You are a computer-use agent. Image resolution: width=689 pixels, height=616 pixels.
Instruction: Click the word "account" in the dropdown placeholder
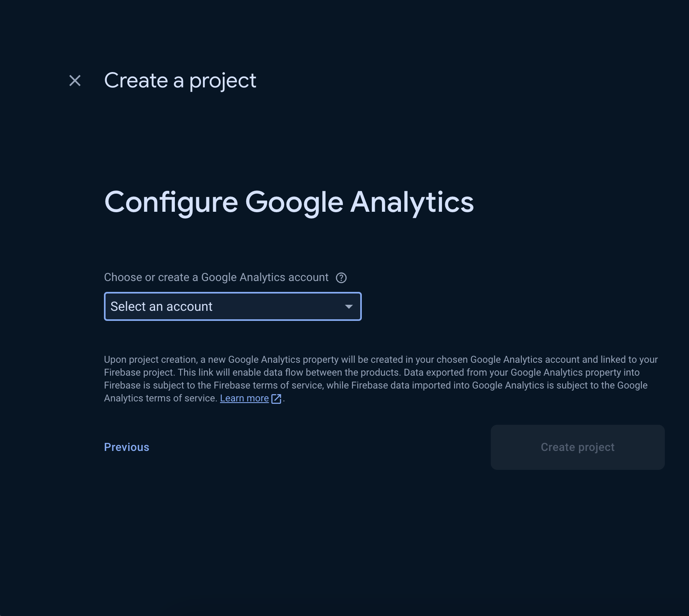pos(189,307)
